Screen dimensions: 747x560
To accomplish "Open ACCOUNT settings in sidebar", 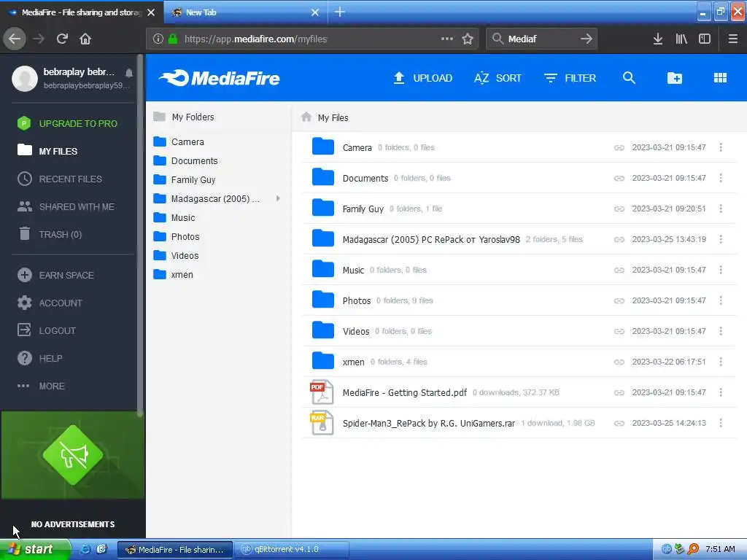I will coord(50,303).
